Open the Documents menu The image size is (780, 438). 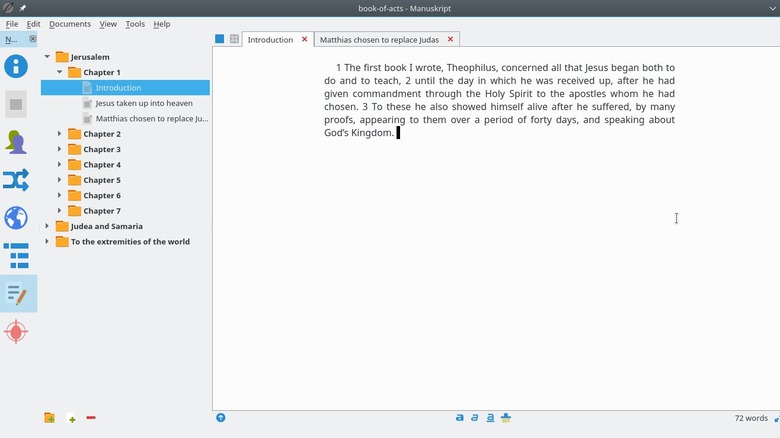tap(69, 24)
